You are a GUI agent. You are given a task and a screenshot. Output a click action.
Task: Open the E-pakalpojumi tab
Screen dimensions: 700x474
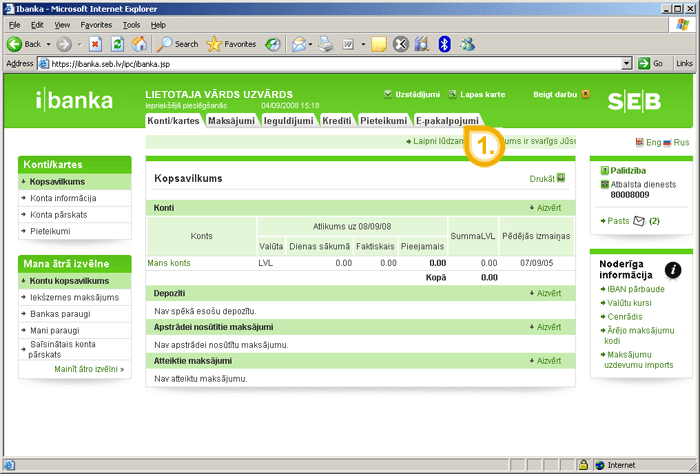[x=447, y=121]
